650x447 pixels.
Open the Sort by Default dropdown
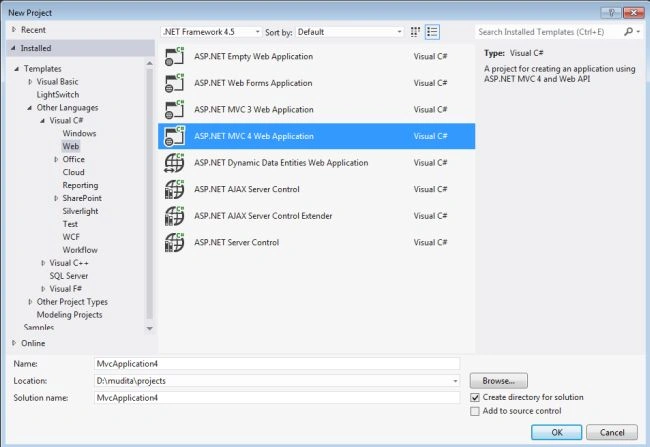(x=349, y=32)
